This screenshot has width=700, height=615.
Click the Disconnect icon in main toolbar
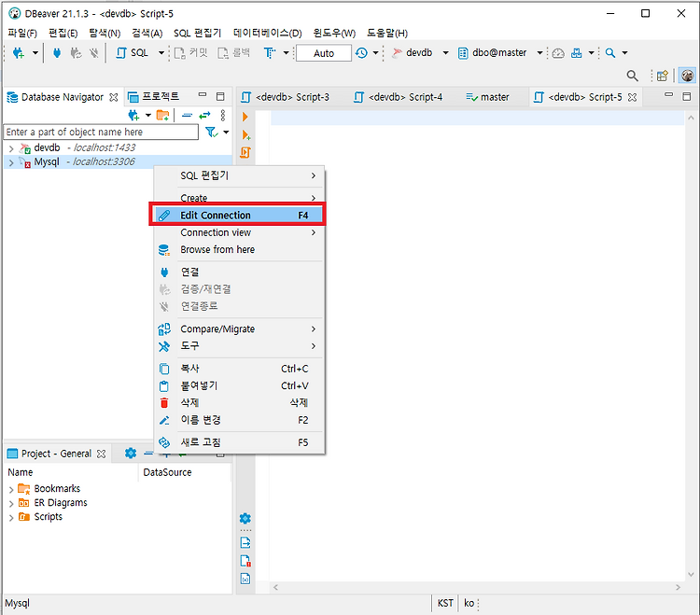point(93,53)
